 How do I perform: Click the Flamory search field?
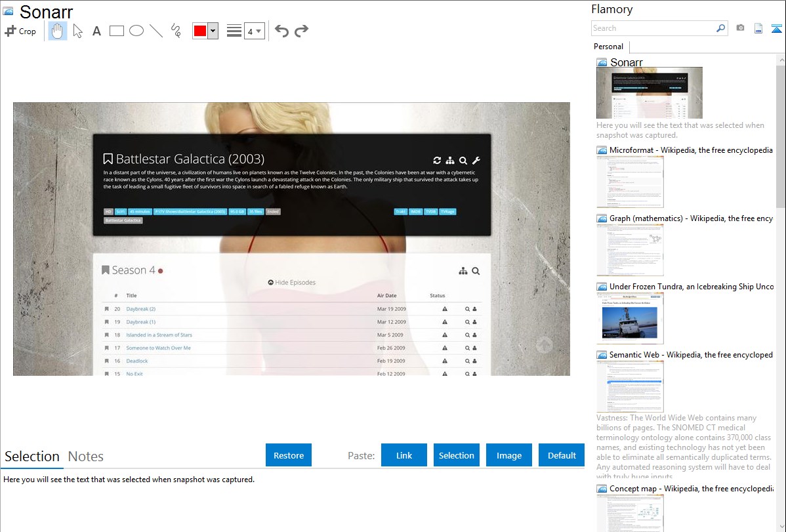pos(653,28)
